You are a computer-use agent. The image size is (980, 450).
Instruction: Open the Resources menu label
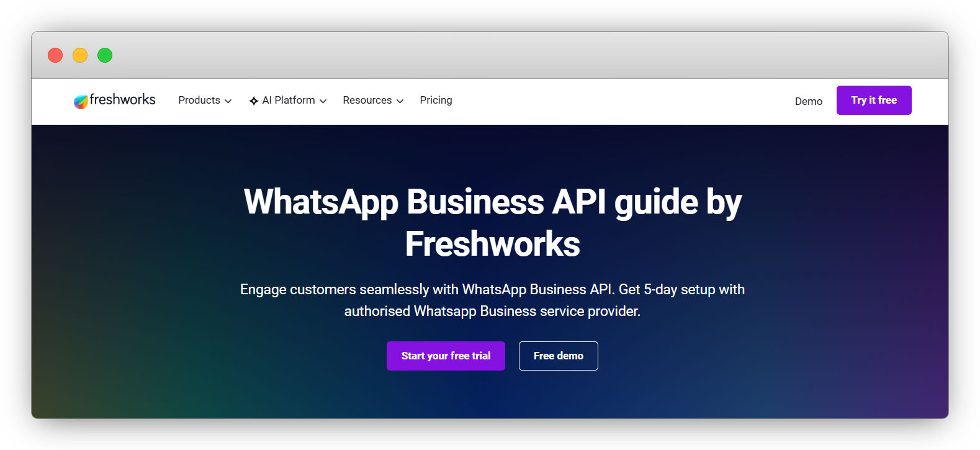[367, 100]
